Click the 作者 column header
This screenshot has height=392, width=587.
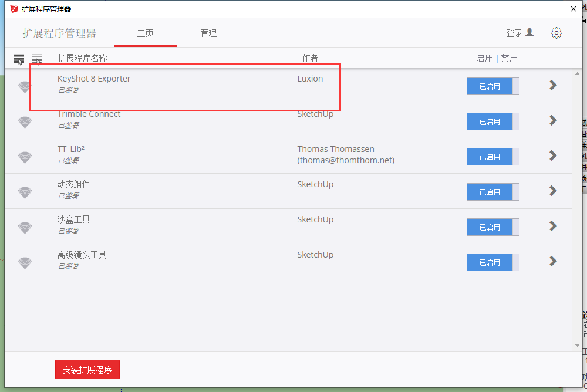[x=310, y=59]
